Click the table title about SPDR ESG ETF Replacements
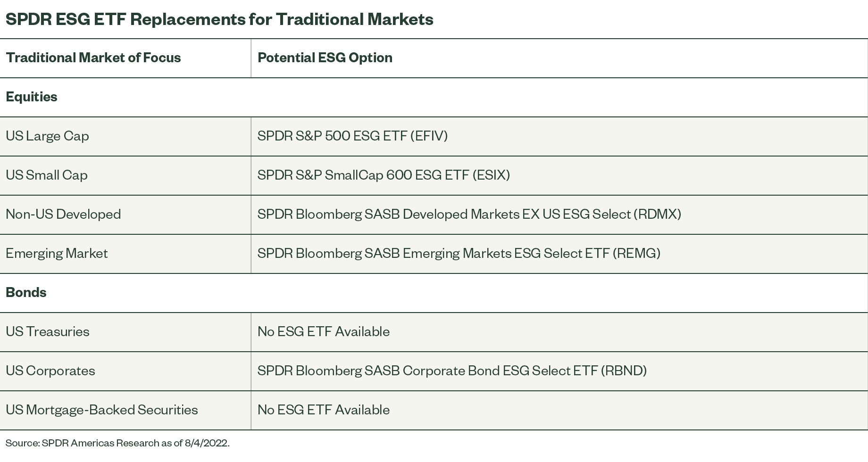 click(x=219, y=19)
